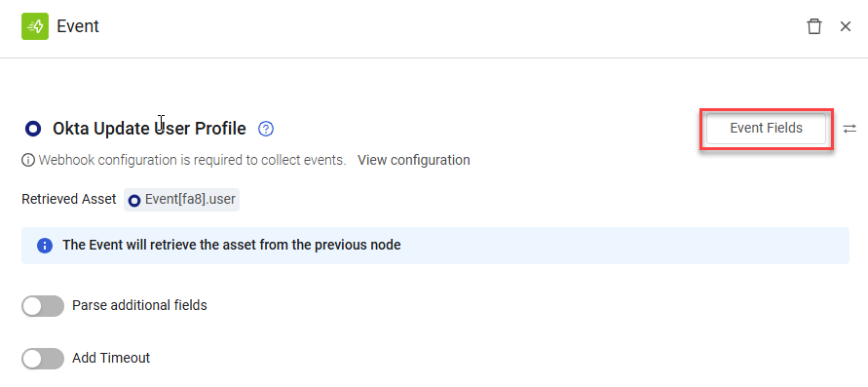
Task: Turn on the Add Timeout toggle
Action: point(43,358)
